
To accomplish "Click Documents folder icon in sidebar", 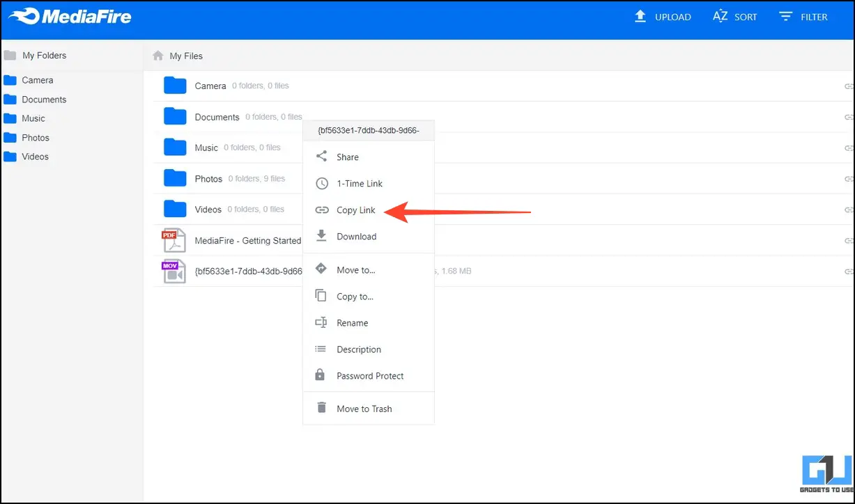I will (10, 100).
